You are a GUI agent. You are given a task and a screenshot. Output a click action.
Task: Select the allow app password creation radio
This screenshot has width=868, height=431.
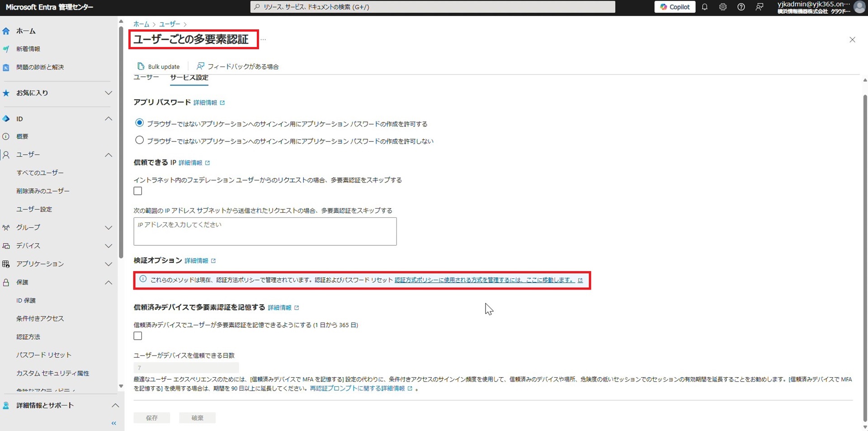pyautogui.click(x=140, y=123)
